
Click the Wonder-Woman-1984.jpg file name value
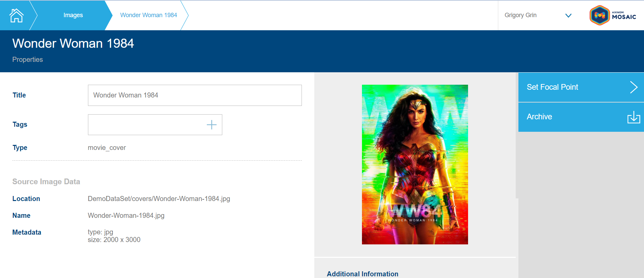pos(126,215)
